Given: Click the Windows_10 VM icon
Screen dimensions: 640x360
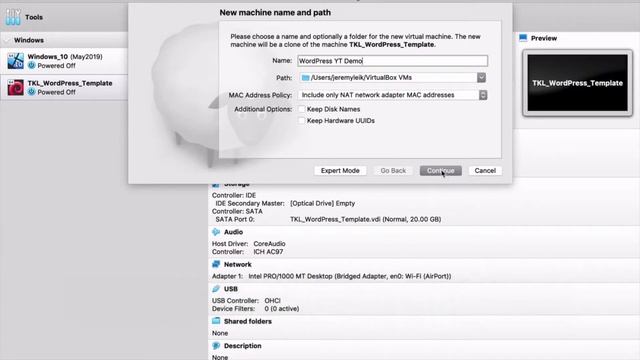Looking at the screenshot, I should (x=16, y=61).
